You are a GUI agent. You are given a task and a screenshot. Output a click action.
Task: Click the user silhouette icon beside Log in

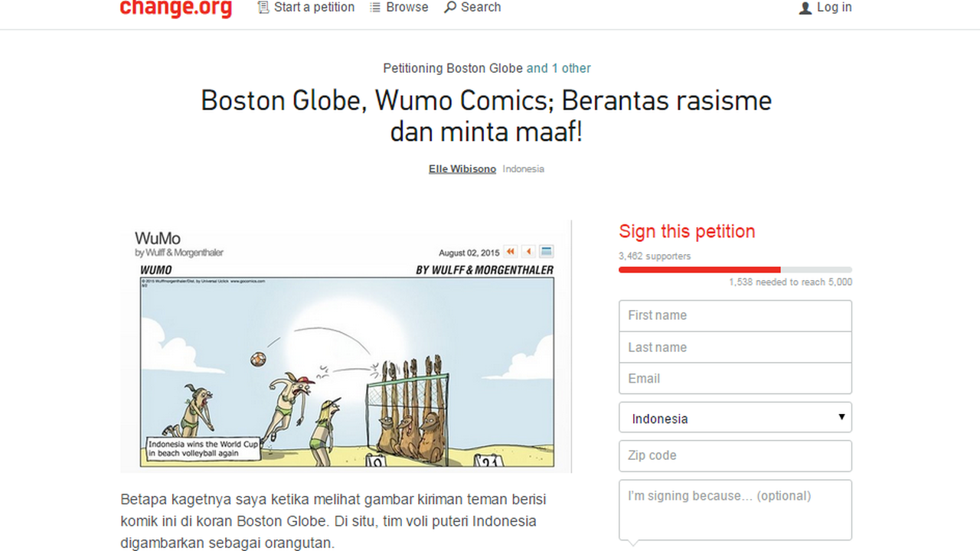click(805, 8)
